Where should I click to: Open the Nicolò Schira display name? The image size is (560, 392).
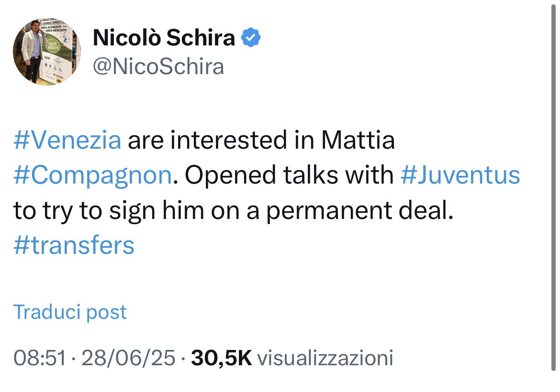[164, 38]
